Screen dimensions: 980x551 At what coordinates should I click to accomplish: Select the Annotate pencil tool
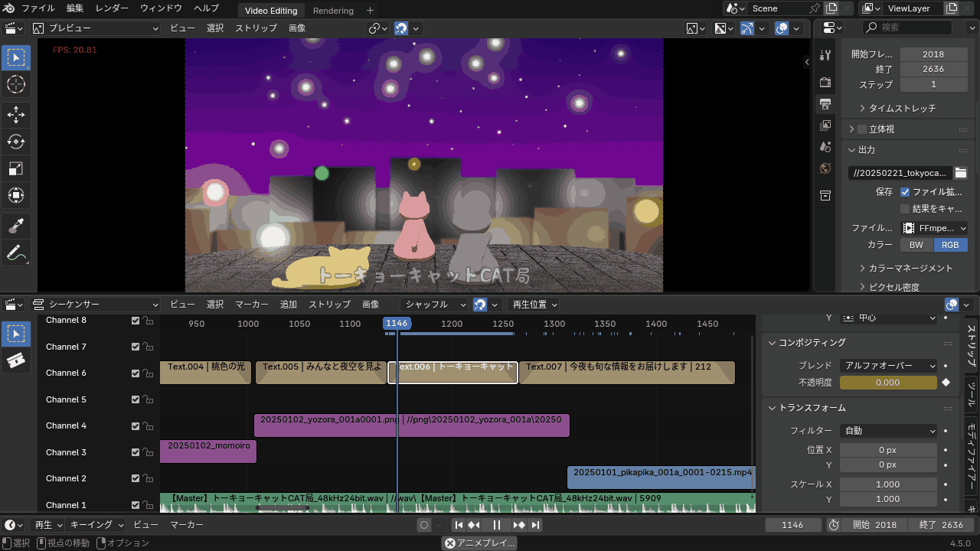coord(15,253)
